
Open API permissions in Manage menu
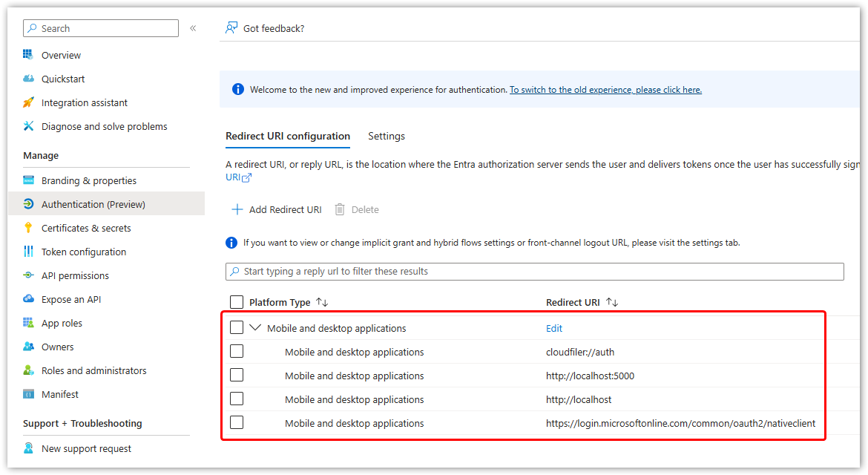tap(75, 275)
